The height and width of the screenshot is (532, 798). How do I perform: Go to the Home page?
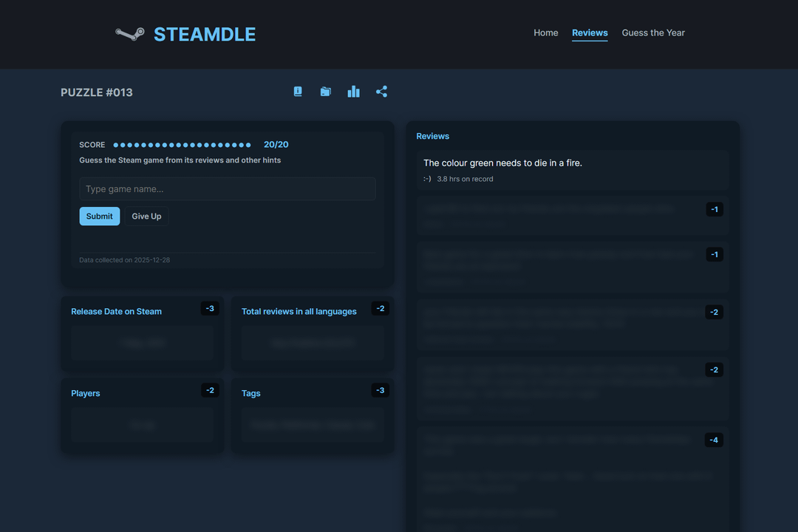[545, 33]
